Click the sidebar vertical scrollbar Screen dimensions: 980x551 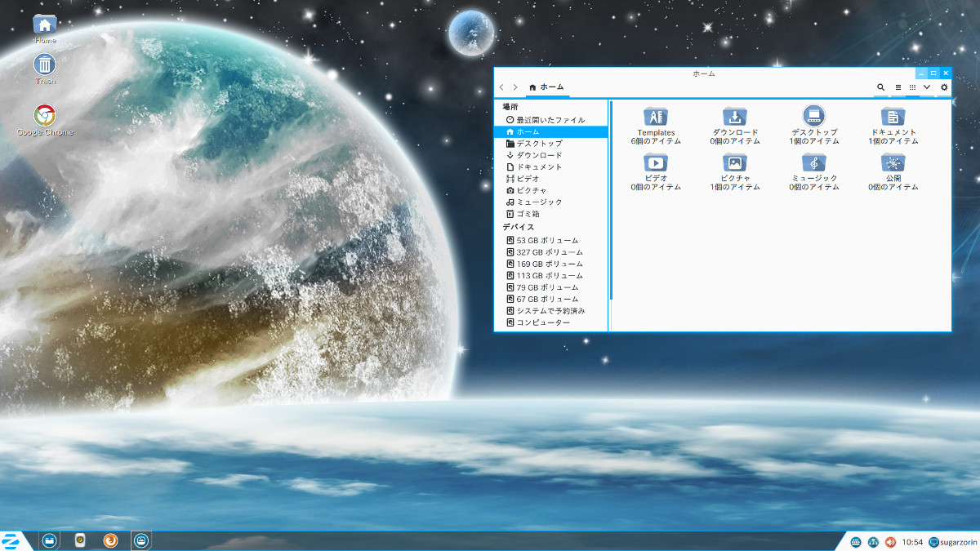pos(610,200)
